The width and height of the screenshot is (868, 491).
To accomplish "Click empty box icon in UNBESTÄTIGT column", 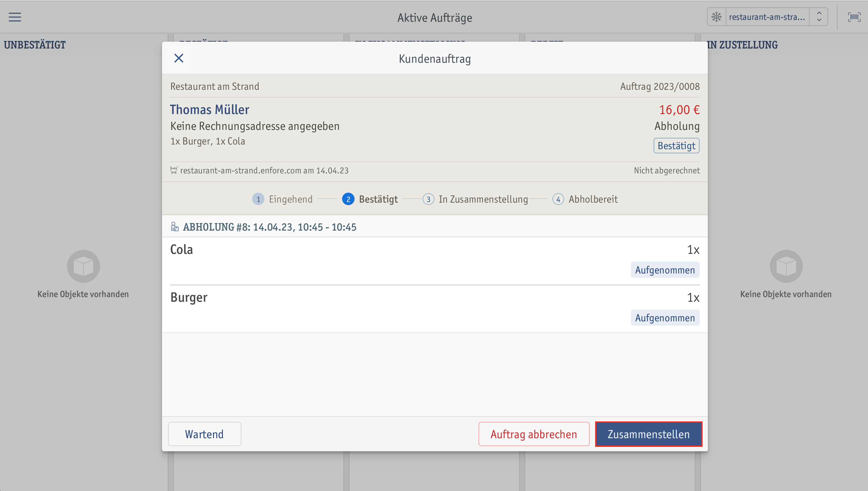I will [x=83, y=266].
